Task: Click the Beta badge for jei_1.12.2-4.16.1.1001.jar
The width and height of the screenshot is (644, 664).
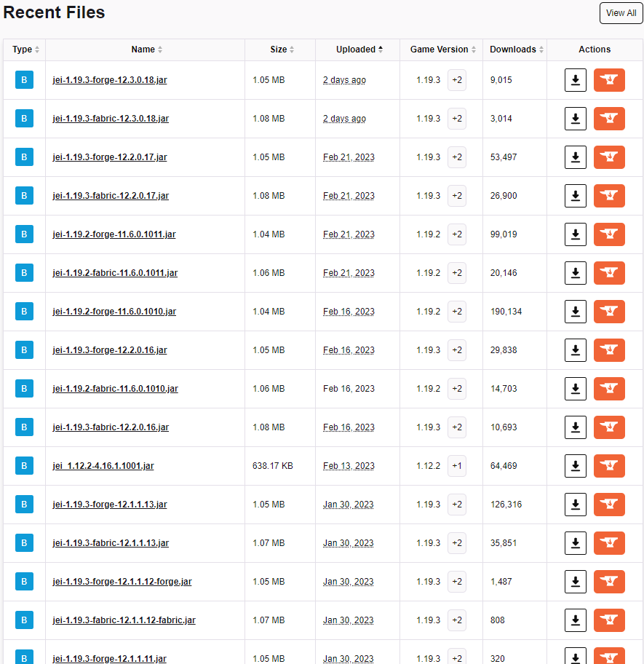Action: tap(24, 466)
